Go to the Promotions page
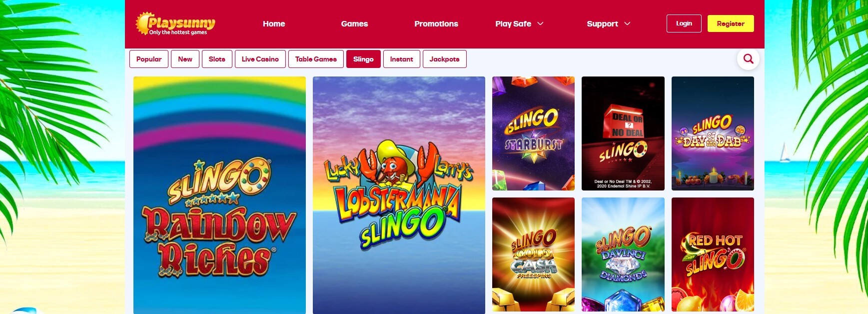The image size is (868, 314). pos(436,23)
